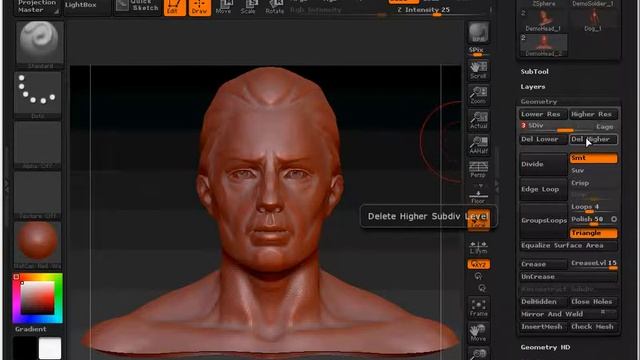Click the Gradient label button
The width and height of the screenshot is (640, 360).
point(31,329)
